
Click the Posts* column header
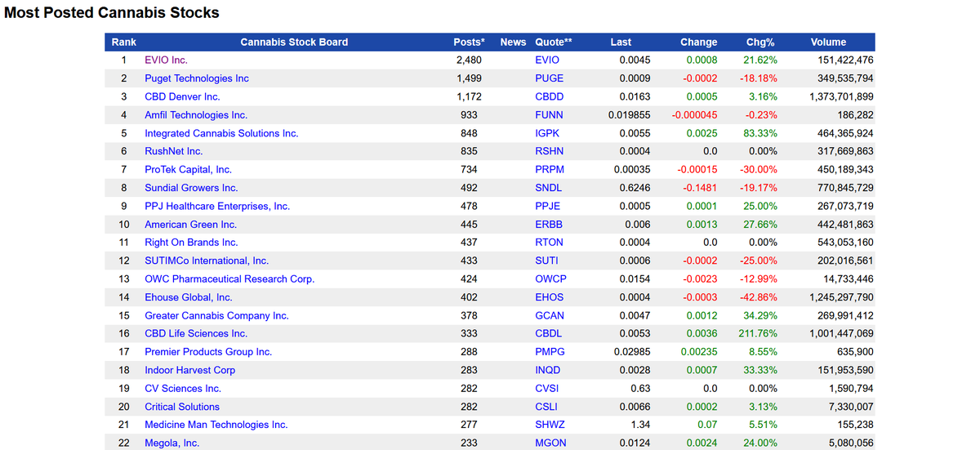[469, 42]
